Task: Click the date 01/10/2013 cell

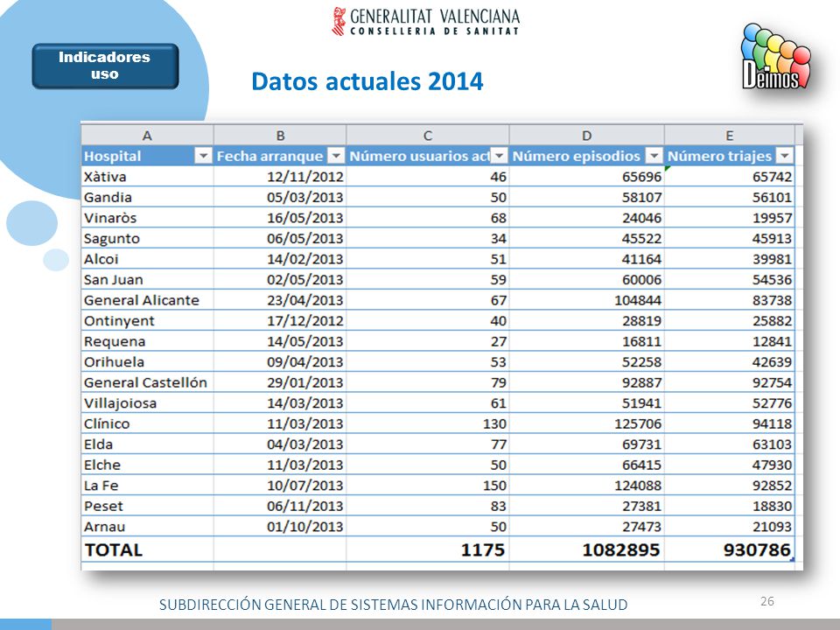Action: click(280, 526)
